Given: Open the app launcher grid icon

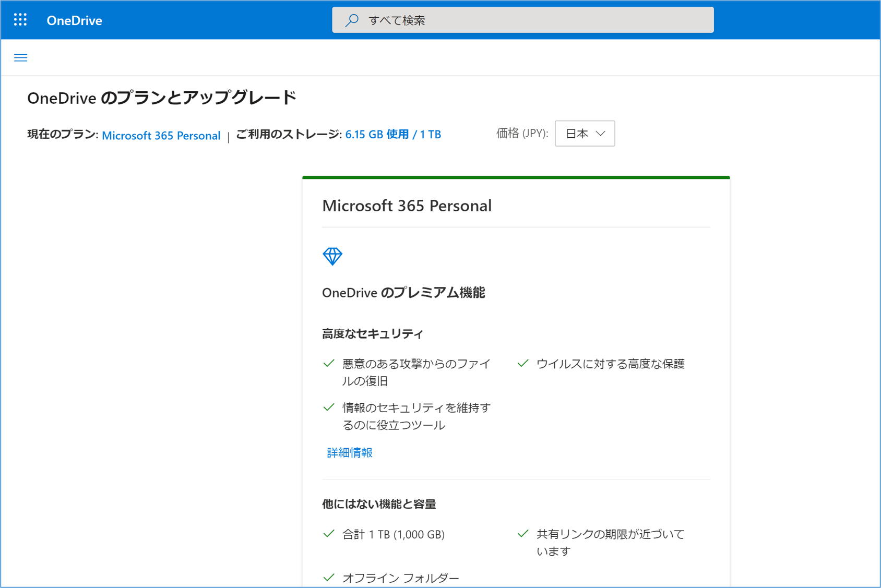Looking at the screenshot, I should (20, 20).
